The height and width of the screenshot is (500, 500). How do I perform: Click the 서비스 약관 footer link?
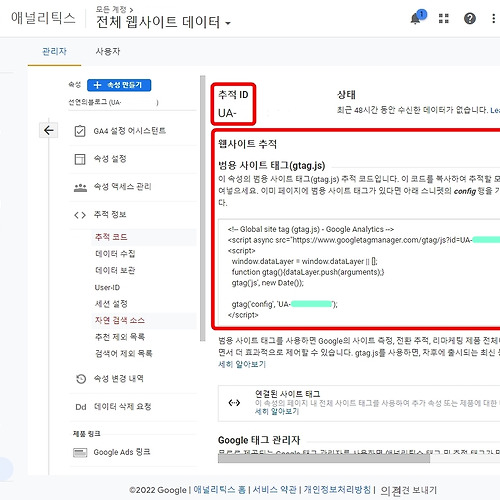point(275,490)
